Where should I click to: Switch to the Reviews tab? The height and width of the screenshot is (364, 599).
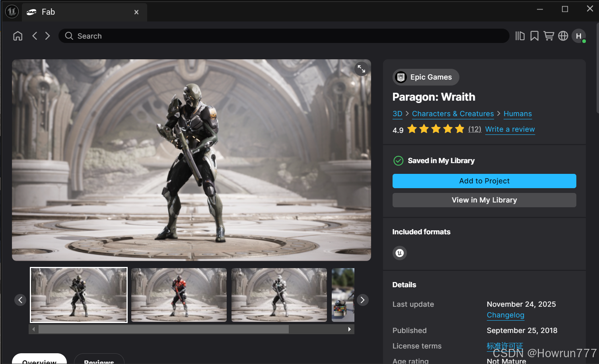point(99,360)
